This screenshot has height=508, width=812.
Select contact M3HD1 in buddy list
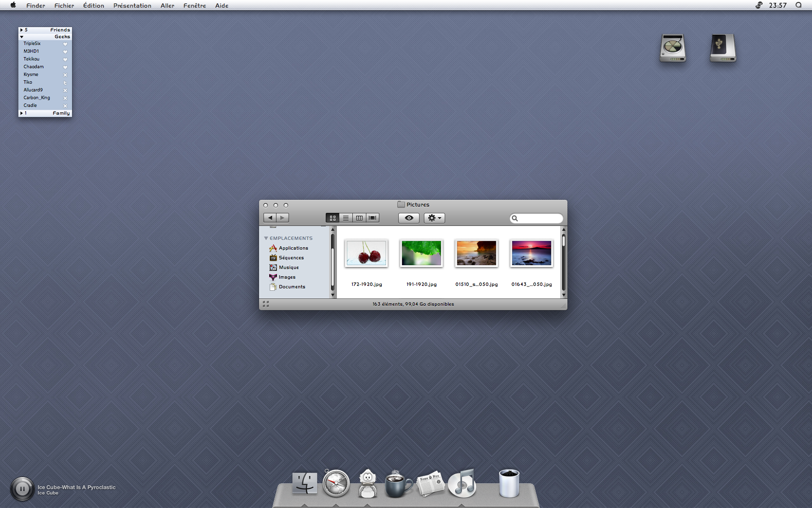click(45, 51)
